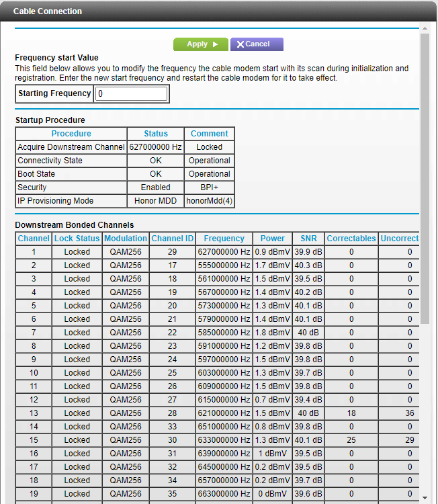Select the Lock Status column header
Viewport: 438px width, 504px height.
pos(77,239)
